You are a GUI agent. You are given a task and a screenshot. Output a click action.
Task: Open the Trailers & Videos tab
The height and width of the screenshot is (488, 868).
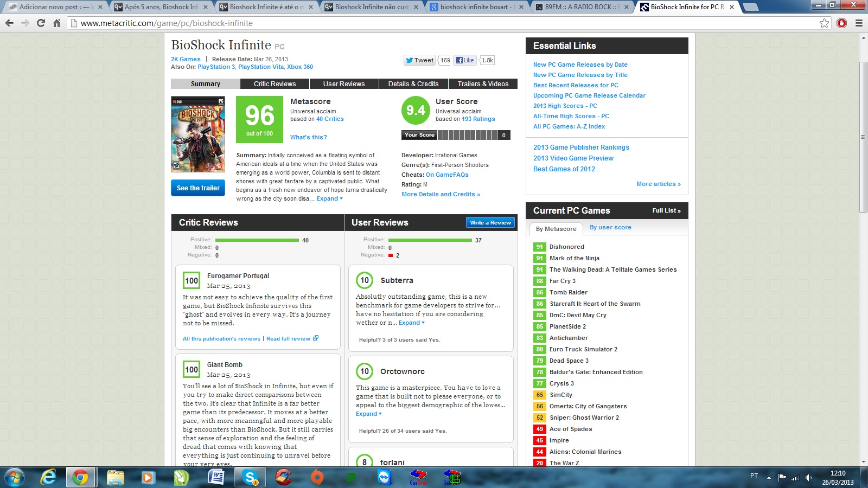tap(483, 84)
